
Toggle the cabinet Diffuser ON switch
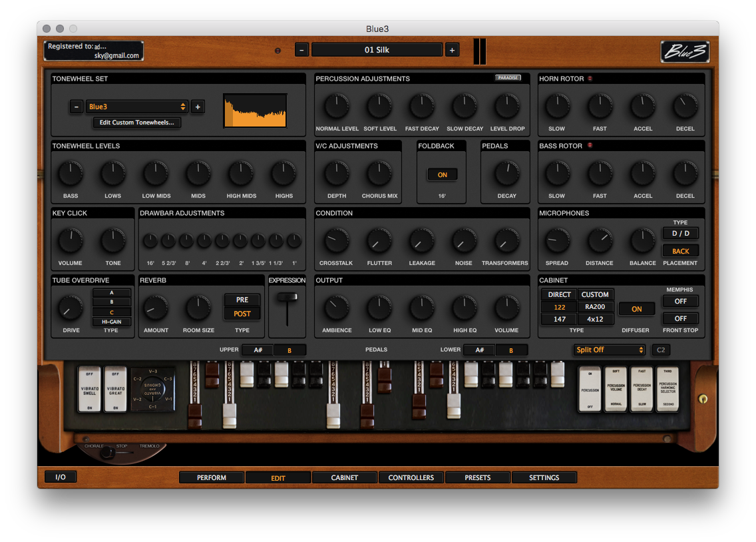coord(637,309)
